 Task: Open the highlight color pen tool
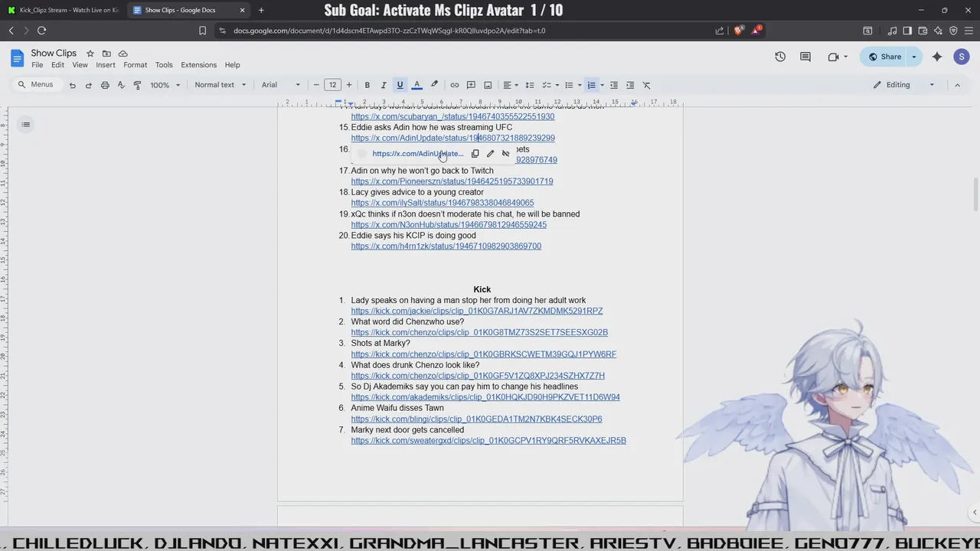434,85
